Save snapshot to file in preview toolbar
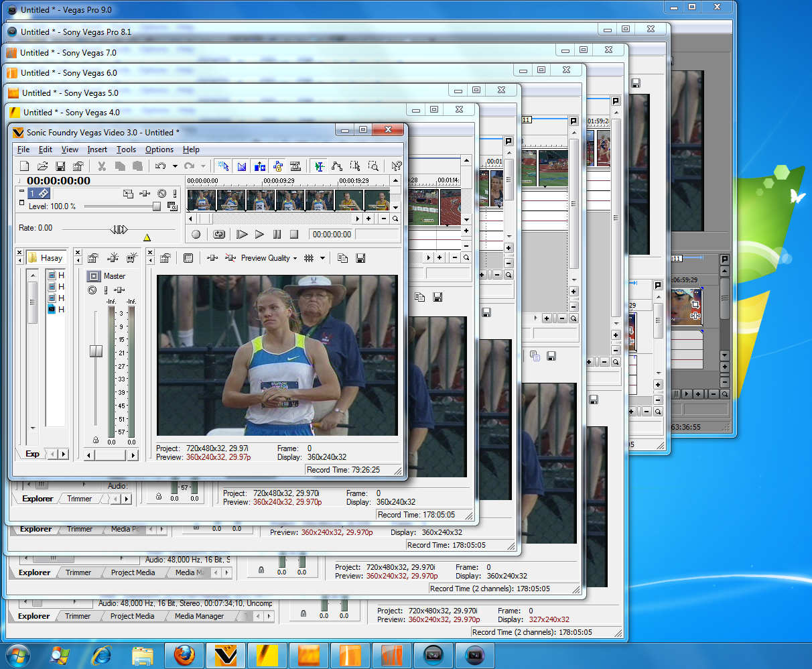Screen dimensions: 812x669 click(x=360, y=258)
